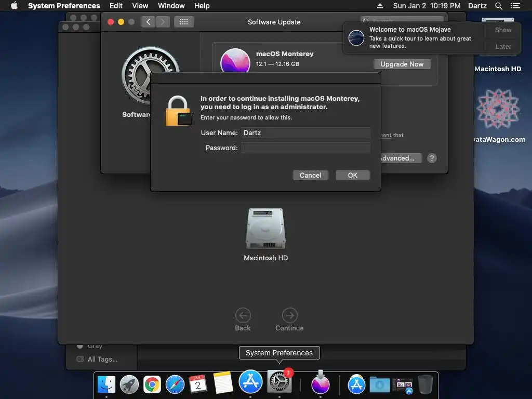Open large App Store icon in Dock
This screenshot has height=399, width=532.
click(x=250, y=382)
